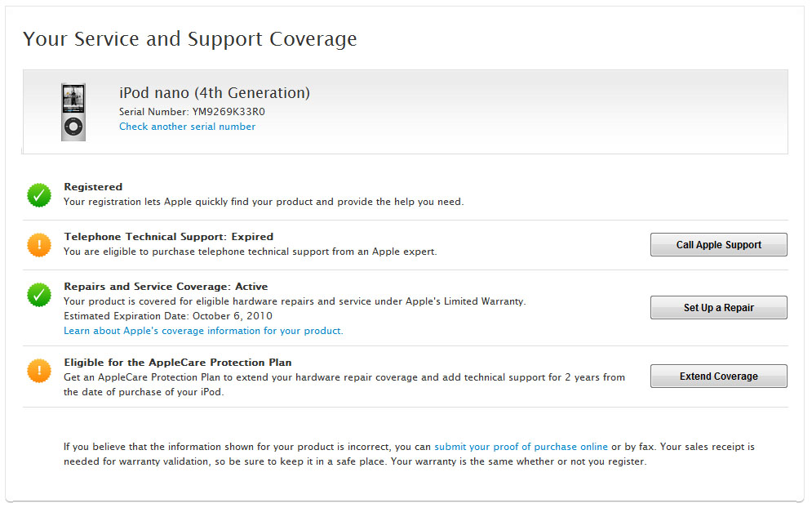
Task: Click the Set Up a Repair button
Action: [x=719, y=307]
